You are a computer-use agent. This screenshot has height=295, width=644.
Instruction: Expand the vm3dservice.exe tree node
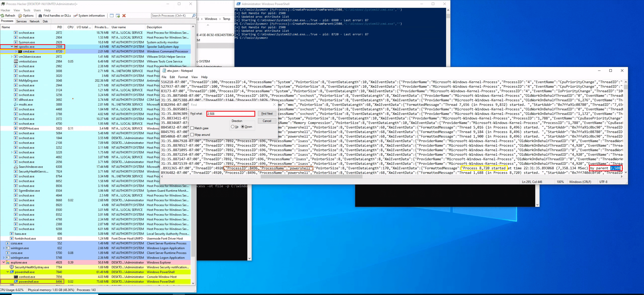(12, 57)
